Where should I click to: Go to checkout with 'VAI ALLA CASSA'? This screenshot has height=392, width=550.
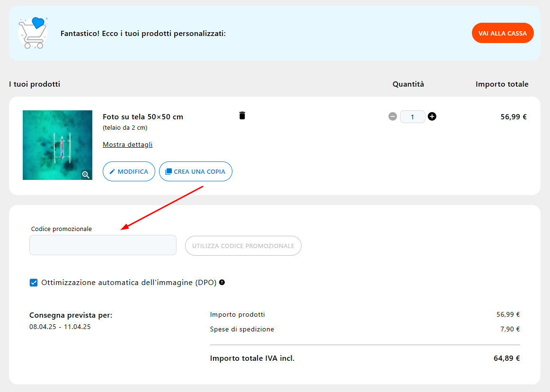coord(502,33)
